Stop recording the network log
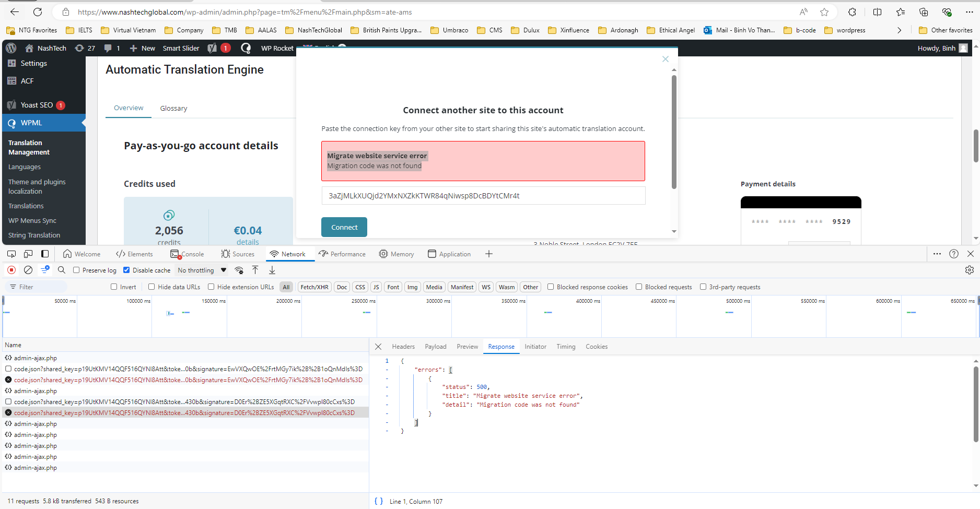Viewport: 980px width, 509px height. point(11,270)
